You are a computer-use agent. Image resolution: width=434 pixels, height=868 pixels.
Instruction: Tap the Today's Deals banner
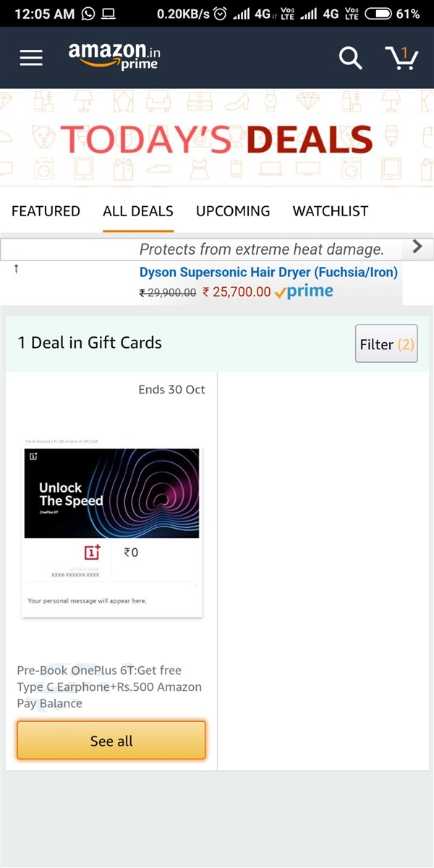pyautogui.click(x=217, y=140)
